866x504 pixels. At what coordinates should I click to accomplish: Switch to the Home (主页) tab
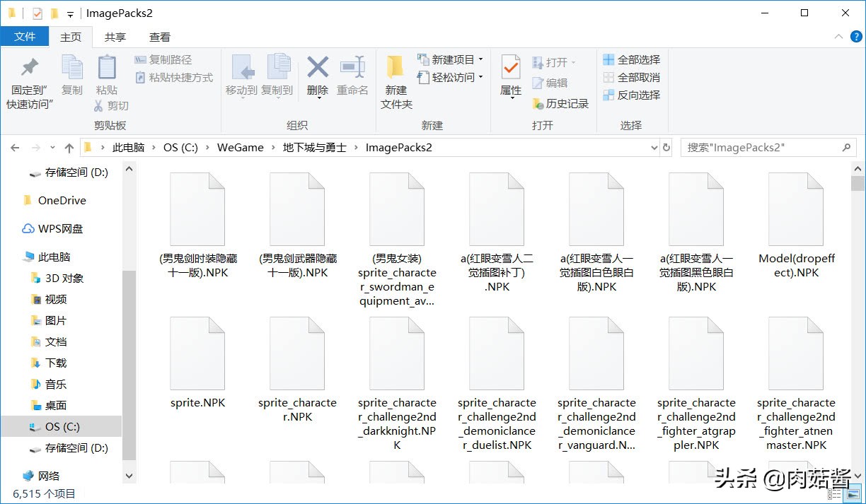(x=71, y=37)
